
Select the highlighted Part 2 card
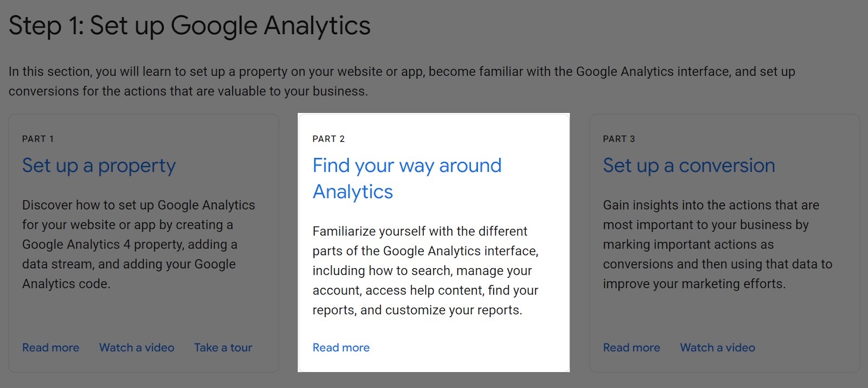[433, 243]
